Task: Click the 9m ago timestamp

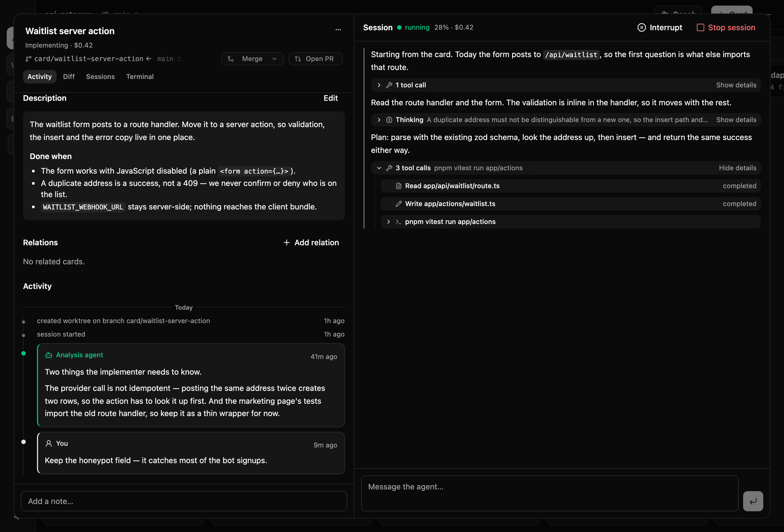Action: [325, 445]
